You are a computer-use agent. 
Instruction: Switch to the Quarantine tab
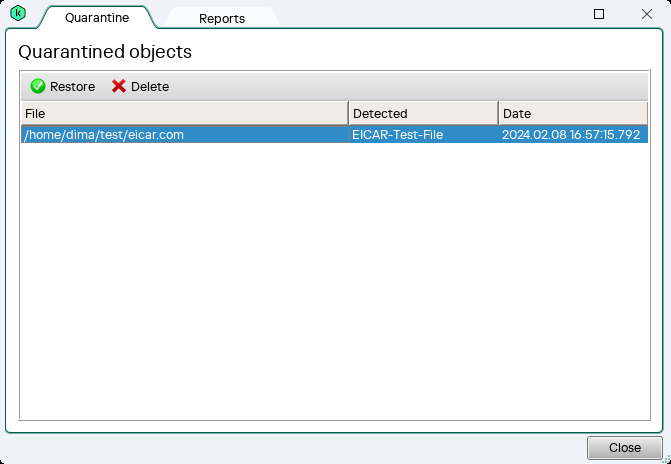point(97,17)
